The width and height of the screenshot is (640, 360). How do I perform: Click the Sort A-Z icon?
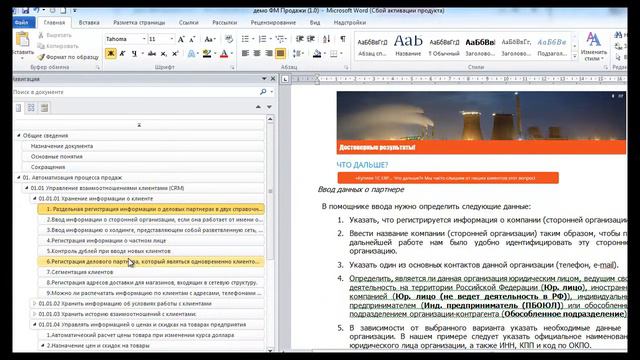[x=327, y=39]
